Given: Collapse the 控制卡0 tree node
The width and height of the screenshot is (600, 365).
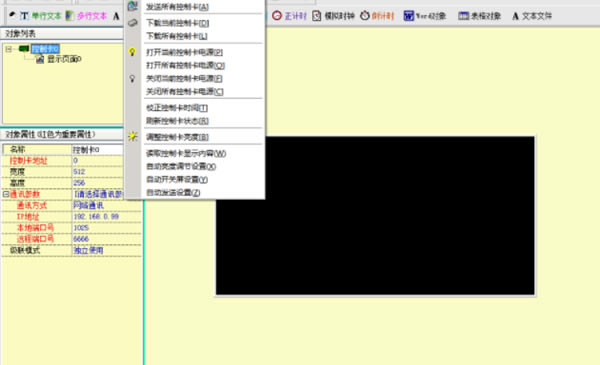Looking at the screenshot, I should (x=8, y=49).
